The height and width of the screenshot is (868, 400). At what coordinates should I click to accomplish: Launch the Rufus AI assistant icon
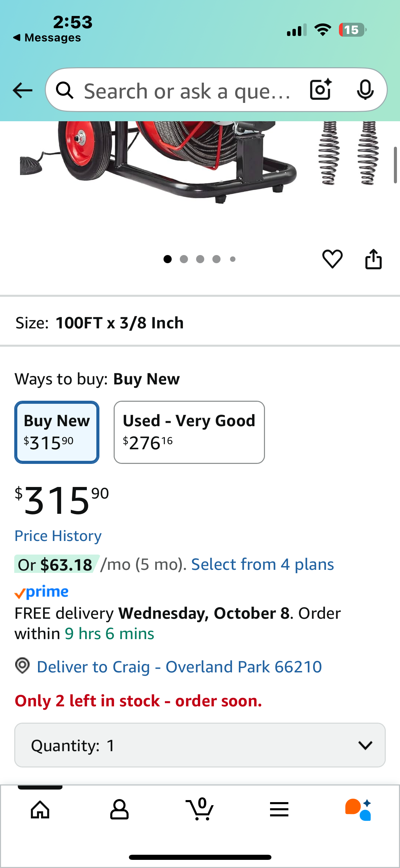[x=358, y=809]
